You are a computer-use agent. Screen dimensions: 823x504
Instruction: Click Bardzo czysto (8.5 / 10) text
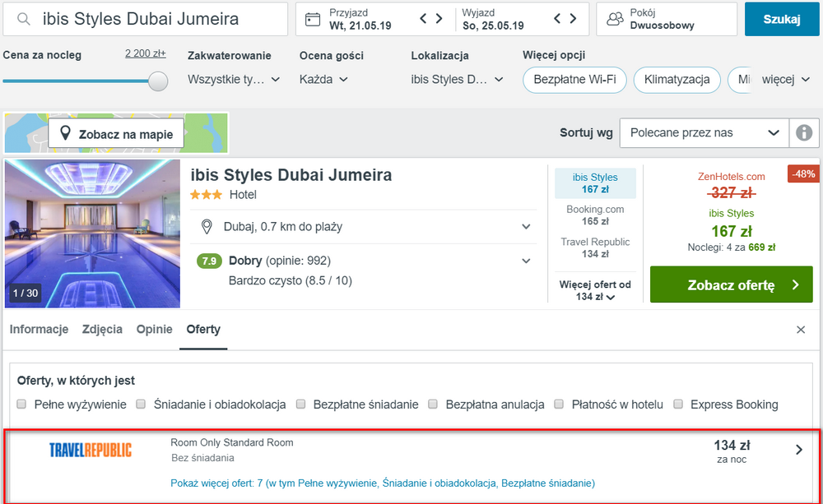pyautogui.click(x=291, y=280)
